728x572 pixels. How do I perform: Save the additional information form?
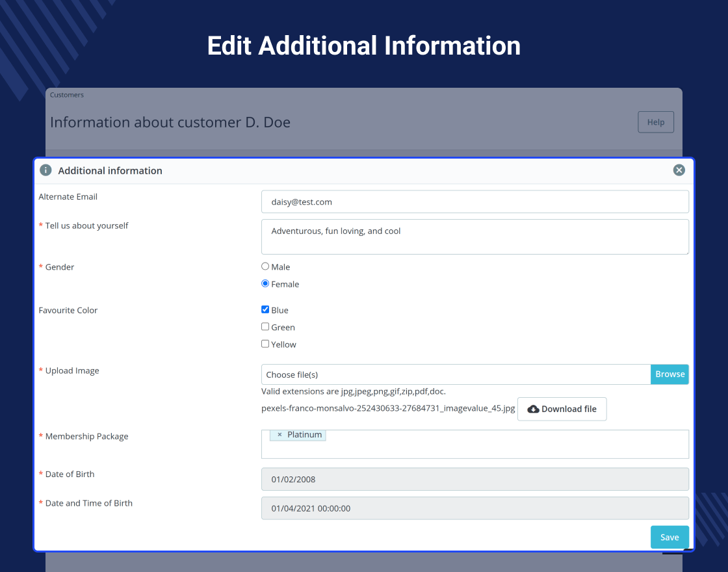click(x=669, y=537)
